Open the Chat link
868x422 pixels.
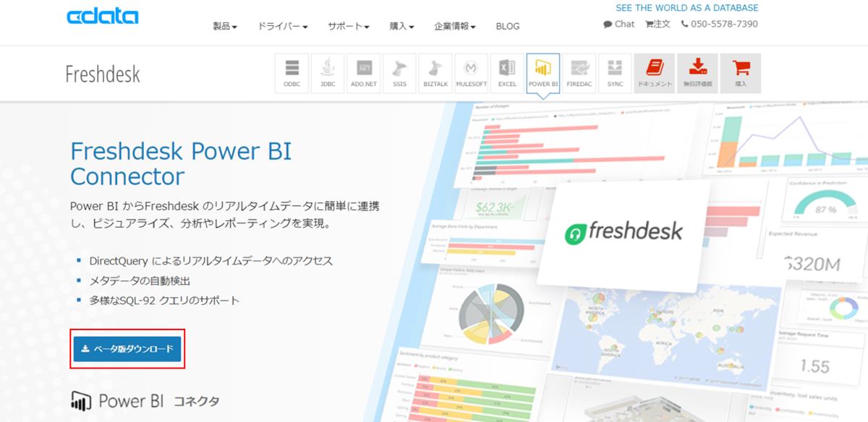[x=618, y=24]
